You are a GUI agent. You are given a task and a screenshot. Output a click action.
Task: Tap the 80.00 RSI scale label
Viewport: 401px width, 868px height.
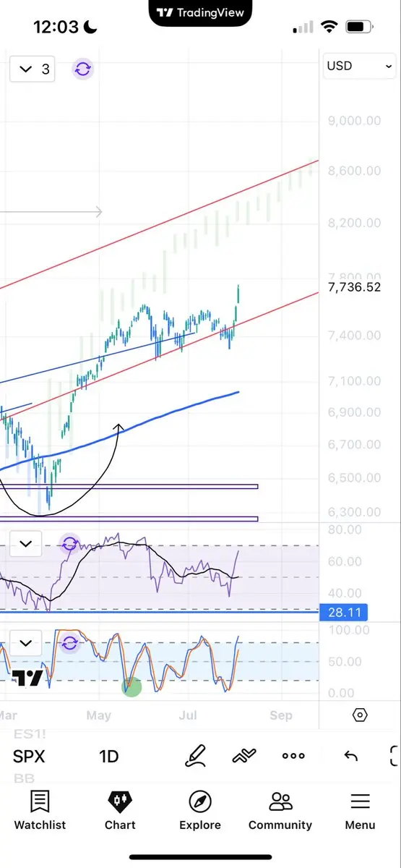tap(345, 529)
